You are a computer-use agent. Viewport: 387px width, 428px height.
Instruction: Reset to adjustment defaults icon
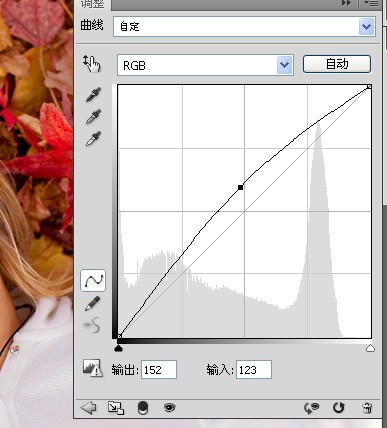coord(339,408)
